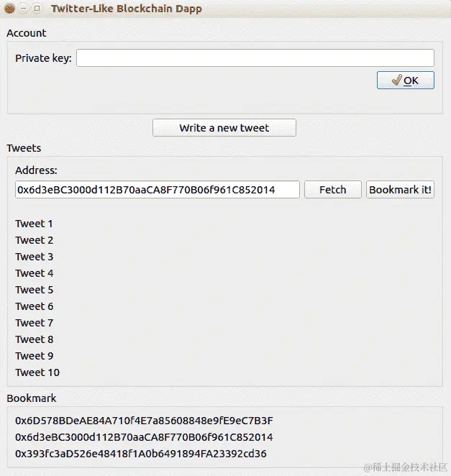Click bookmark address starting with 0x6D578BDe
The image size is (451, 476).
144,421
